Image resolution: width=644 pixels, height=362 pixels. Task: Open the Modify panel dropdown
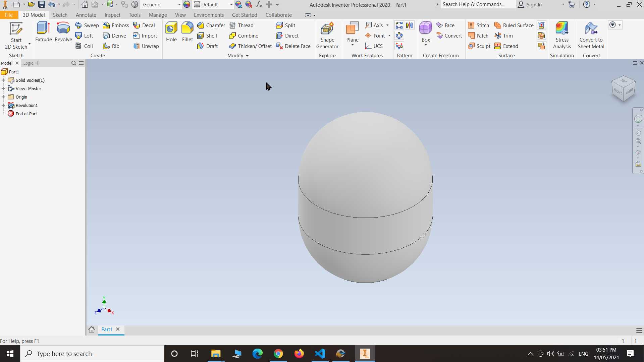238,56
